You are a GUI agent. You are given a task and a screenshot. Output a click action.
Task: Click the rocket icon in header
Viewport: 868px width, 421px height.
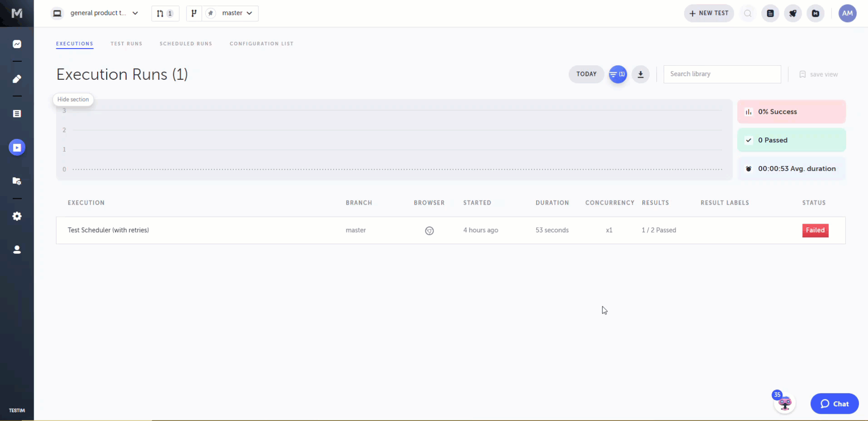coord(793,14)
